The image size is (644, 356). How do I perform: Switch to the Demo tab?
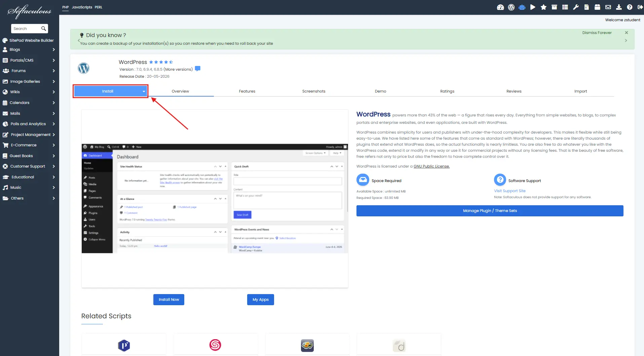(380, 91)
